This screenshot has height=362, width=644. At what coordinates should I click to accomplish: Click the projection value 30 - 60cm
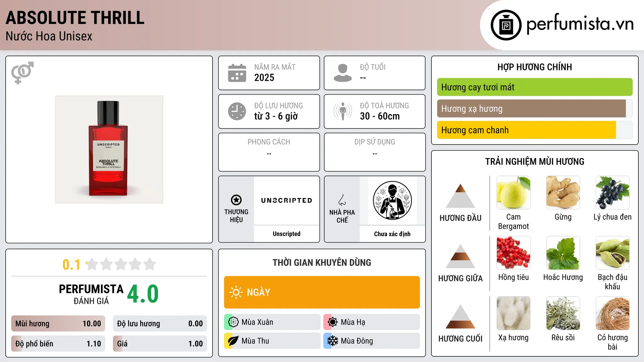pyautogui.click(x=380, y=116)
